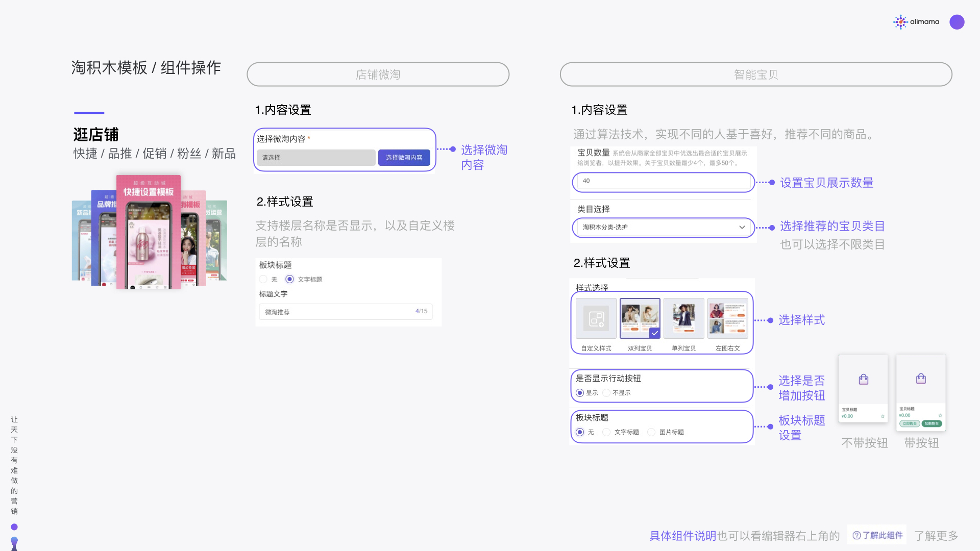
Task: Click the shopping bag icon in 不带按钮 preview
Action: pyautogui.click(x=863, y=379)
